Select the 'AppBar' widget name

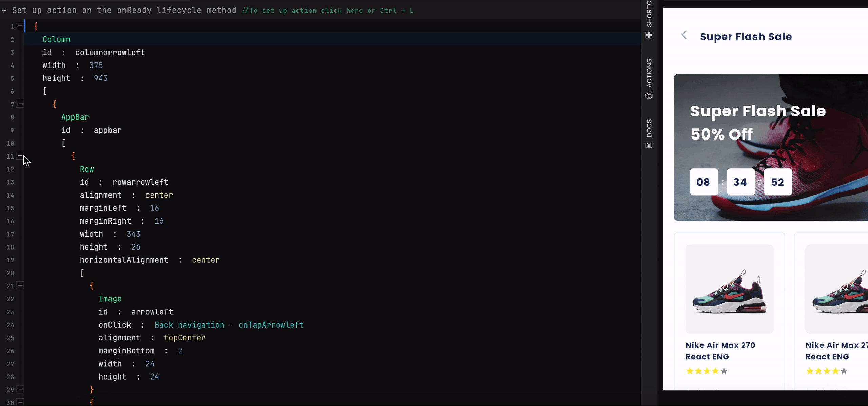pos(75,117)
